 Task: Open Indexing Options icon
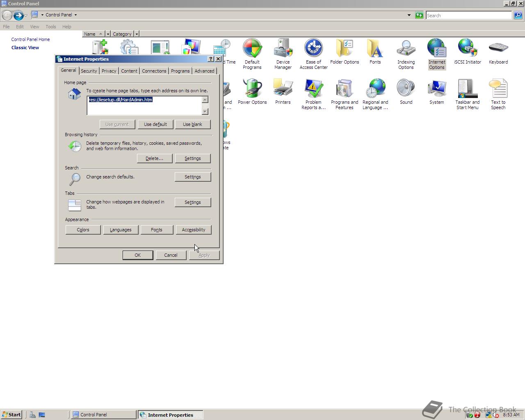(x=406, y=54)
